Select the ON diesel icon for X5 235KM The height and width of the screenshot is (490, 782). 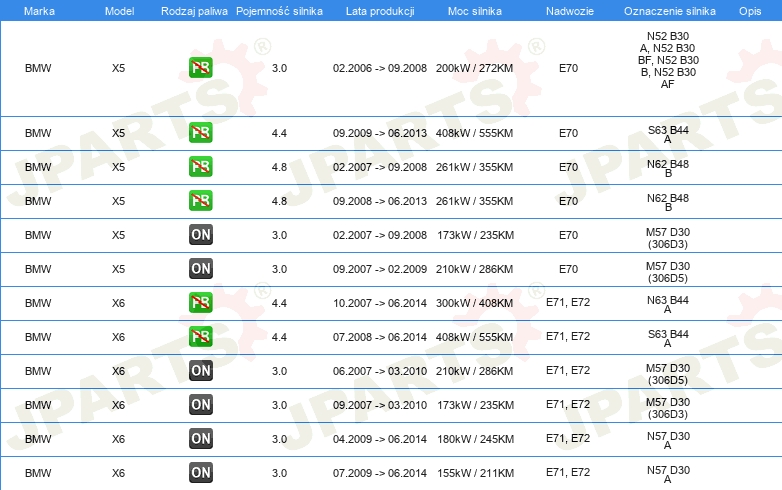200,235
